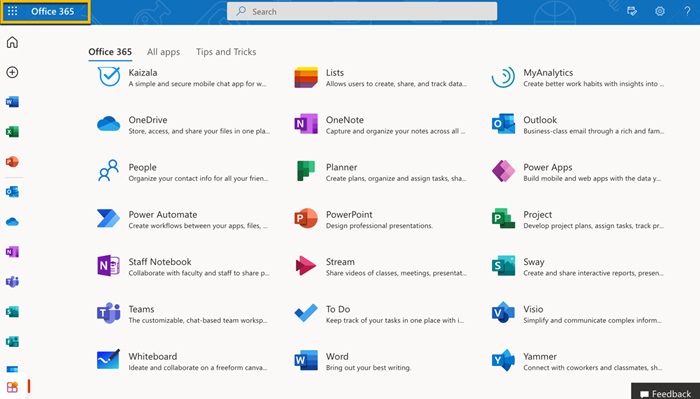Open OneNote from the left sidebar
This screenshot has width=700, height=399.
point(12,252)
